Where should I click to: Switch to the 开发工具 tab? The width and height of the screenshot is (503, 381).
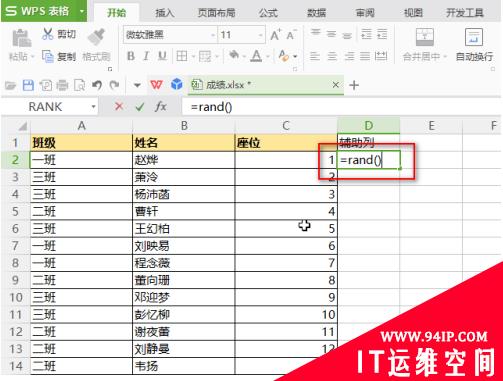tap(465, 13)
